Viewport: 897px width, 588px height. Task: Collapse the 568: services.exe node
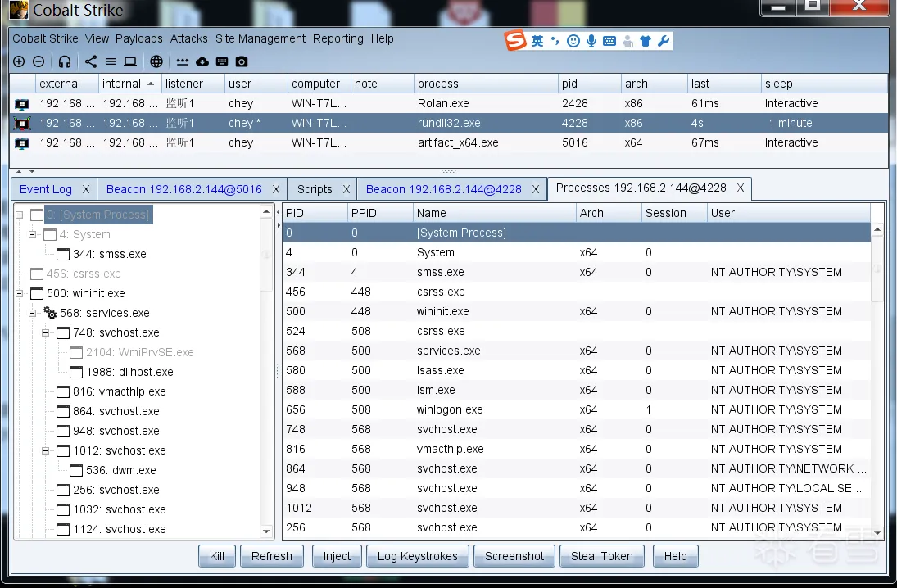pyautogui.click(x=32, y=313)
